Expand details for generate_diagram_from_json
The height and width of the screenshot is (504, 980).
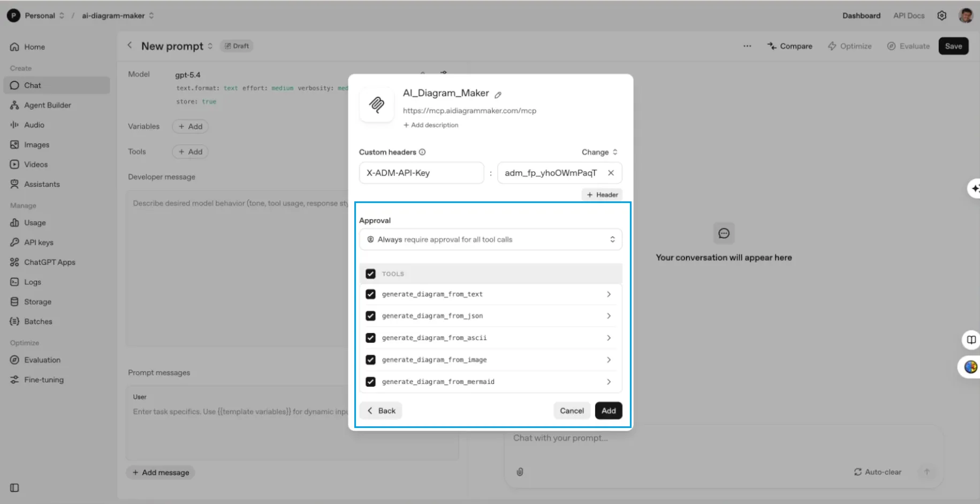(609, 315)
